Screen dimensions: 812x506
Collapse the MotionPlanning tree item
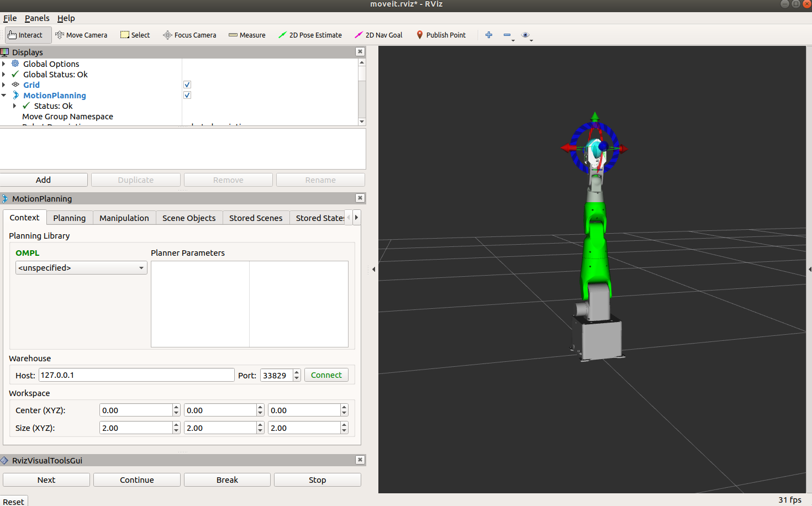pos(4,95)
